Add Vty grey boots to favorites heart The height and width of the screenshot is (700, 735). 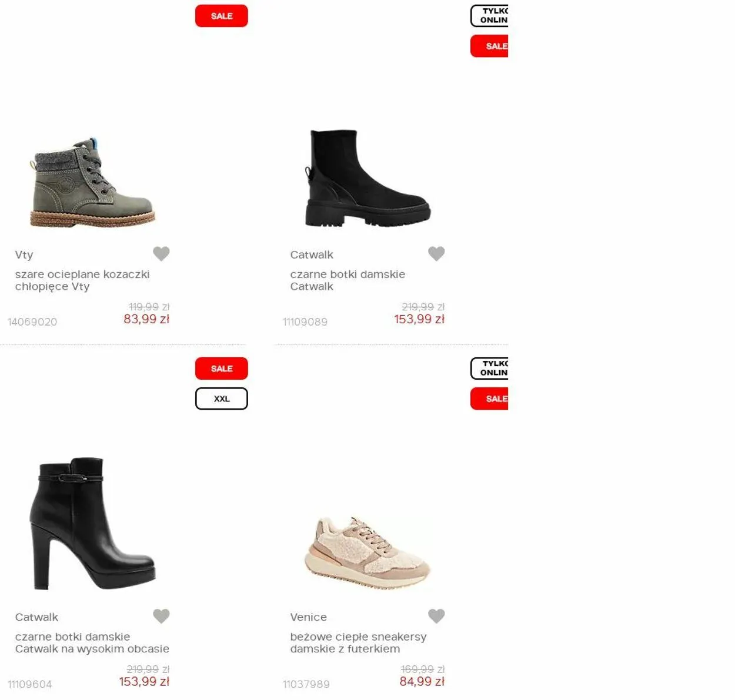tap(161, 253)
